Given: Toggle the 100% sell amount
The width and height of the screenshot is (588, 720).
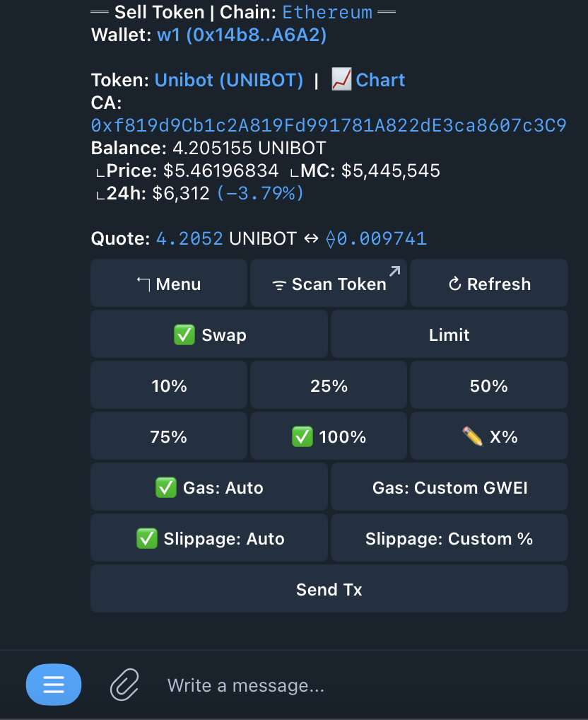Looking at the screenshot, I should pos(329,436).
